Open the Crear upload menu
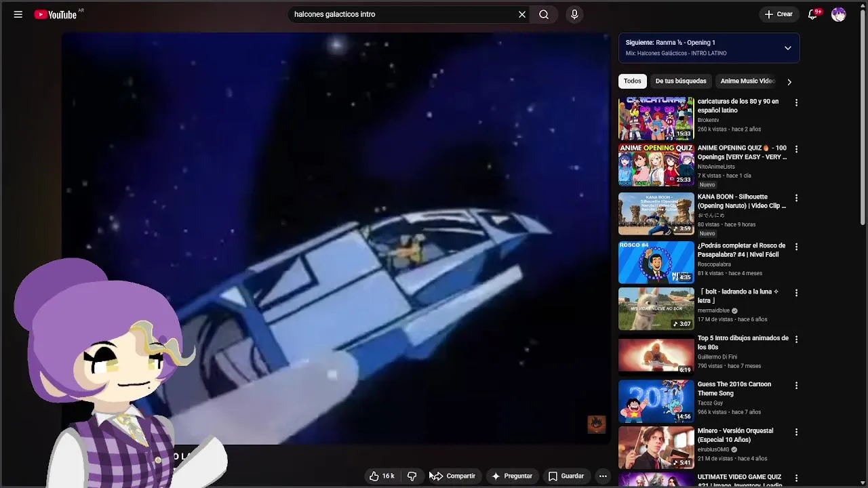868x488 pixels. point(778,14)
